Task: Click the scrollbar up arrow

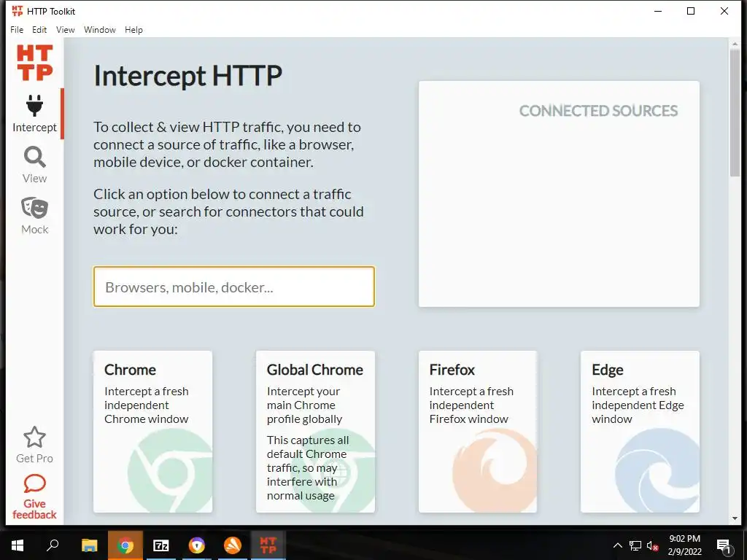Action: (735, 44)
